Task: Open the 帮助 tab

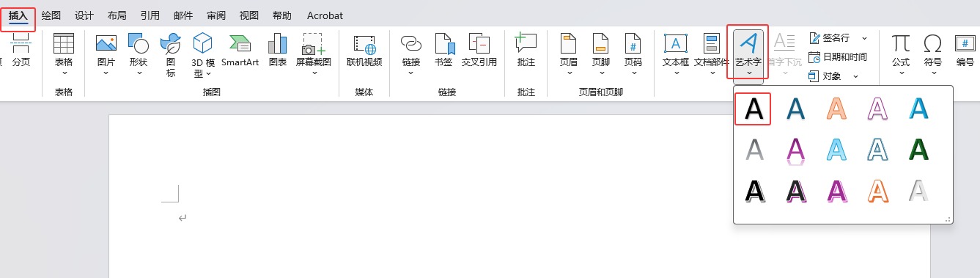Action: (x=281, y=15)
